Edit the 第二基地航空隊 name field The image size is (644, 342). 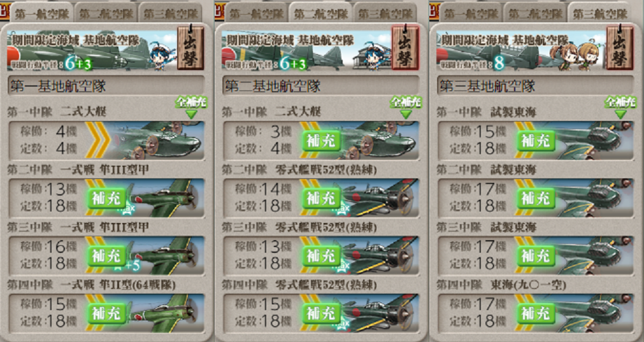(320, 85)
